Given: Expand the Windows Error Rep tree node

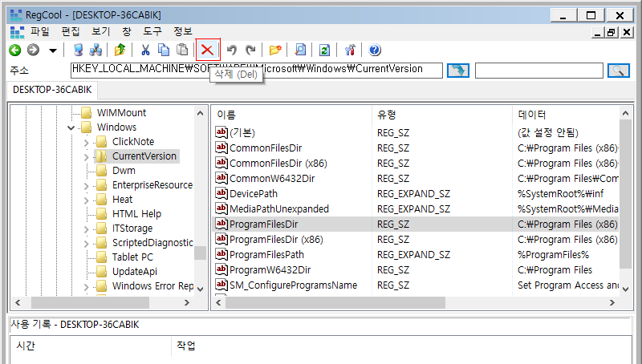Looking at the screenshot, I should [x=86, y=287].
